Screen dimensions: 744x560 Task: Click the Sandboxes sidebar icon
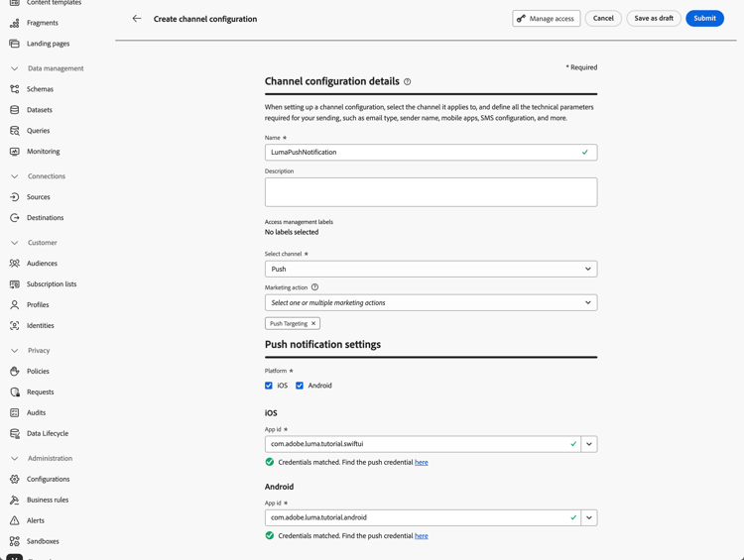tap(15, 541)
